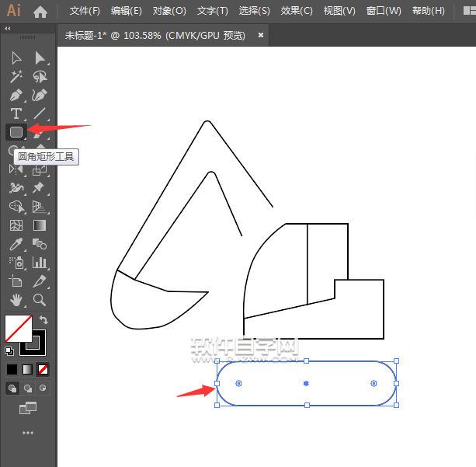Open the Edit Toolbar three-dots menu
476x467 pixels.
tap(28, 432)
